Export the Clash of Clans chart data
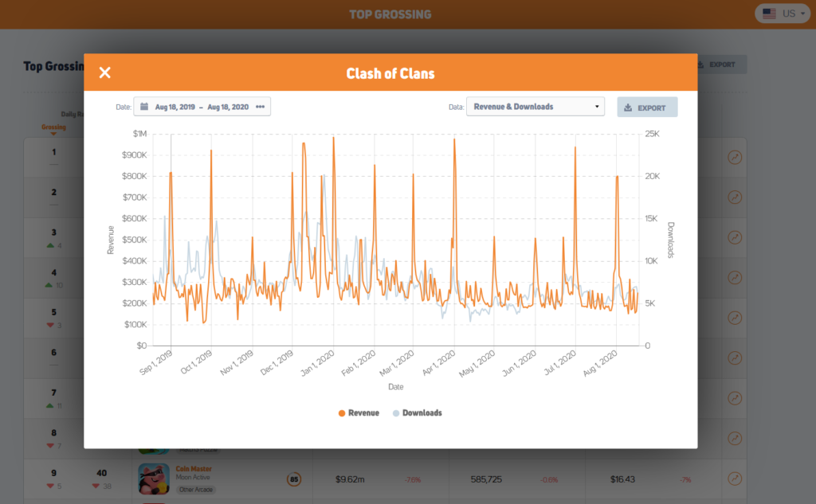The width and height of the screenshot is (816, 504). [647, 107]
